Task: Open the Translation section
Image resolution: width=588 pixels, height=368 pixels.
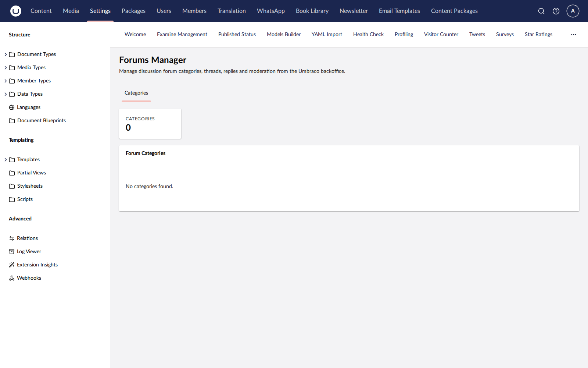Action: click(232, 11)
